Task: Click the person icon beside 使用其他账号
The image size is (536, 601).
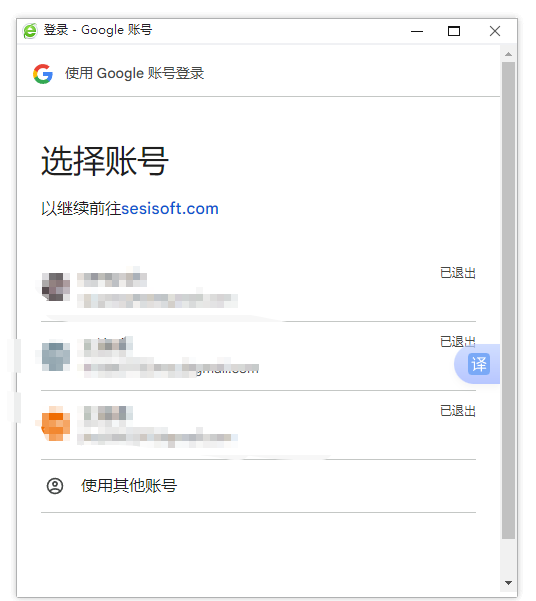Action: (x=55, y=486)
